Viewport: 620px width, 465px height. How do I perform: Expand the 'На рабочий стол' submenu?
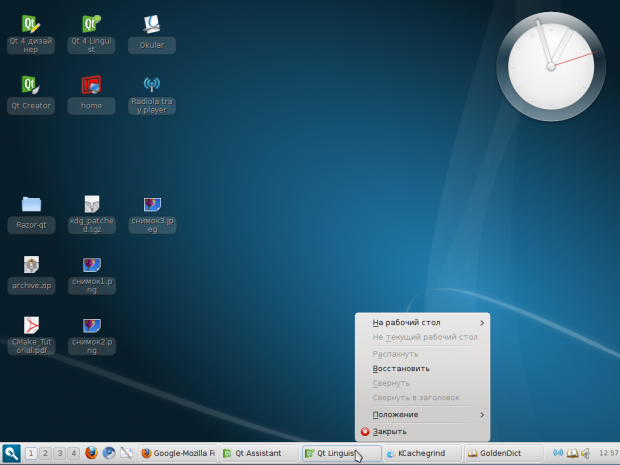(x=422, y=323)
